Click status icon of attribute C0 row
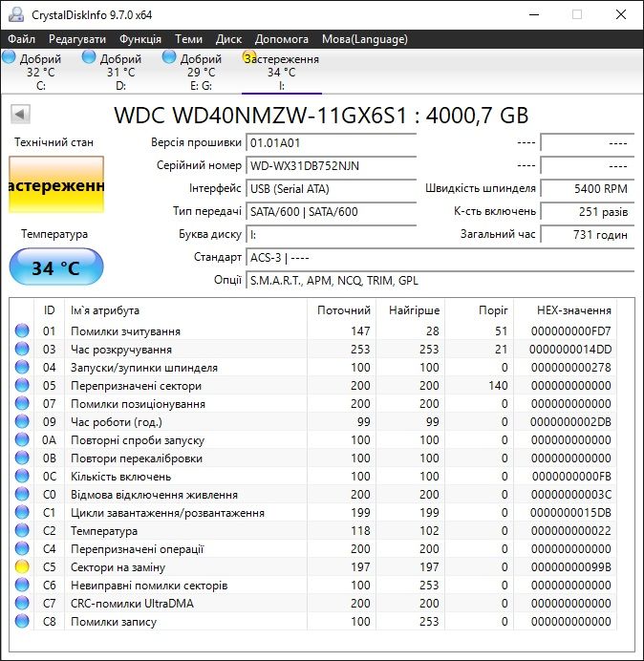 point(22,494)
